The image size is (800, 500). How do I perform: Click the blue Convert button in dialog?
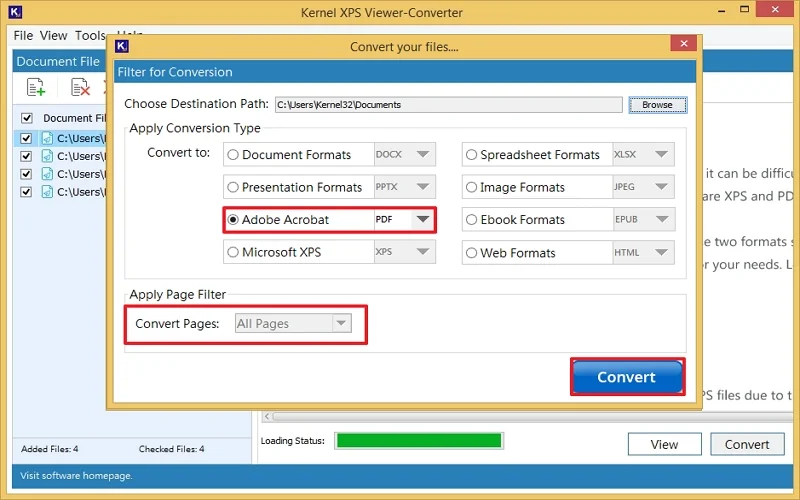[627, 377]
